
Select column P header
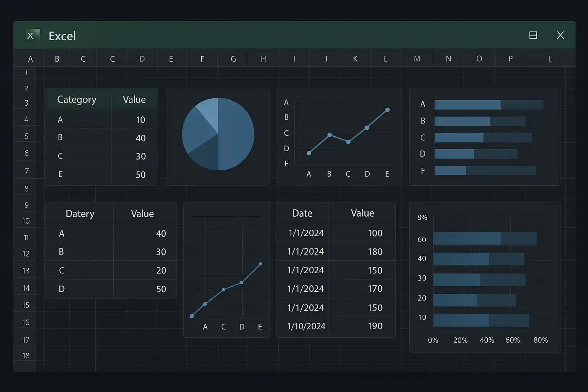click(510, 59)
